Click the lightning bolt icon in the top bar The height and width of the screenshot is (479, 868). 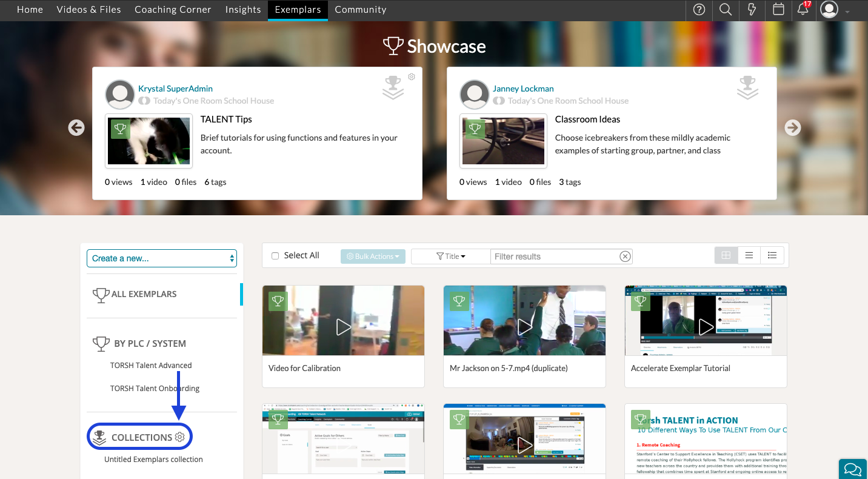click(x=752, y=10)
